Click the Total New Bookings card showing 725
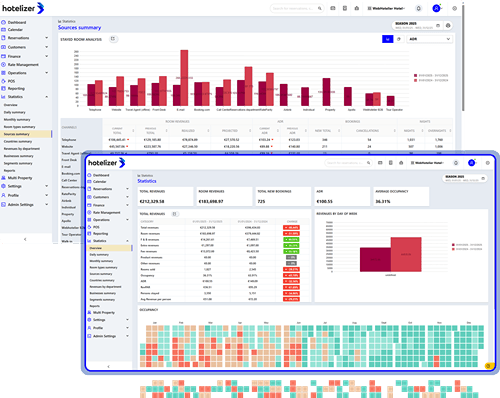 (x=283, y=196)
